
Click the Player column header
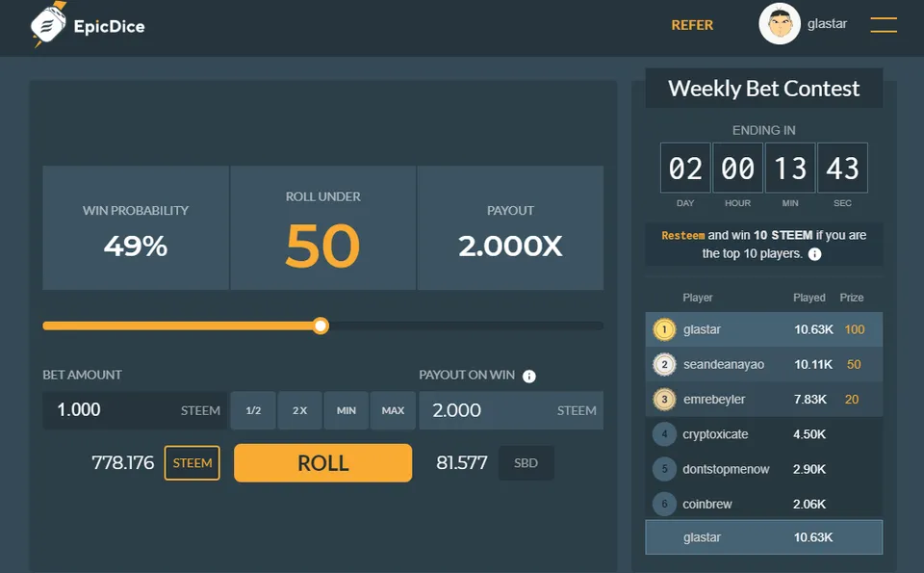pyautogui.click(x=698, y=298)
